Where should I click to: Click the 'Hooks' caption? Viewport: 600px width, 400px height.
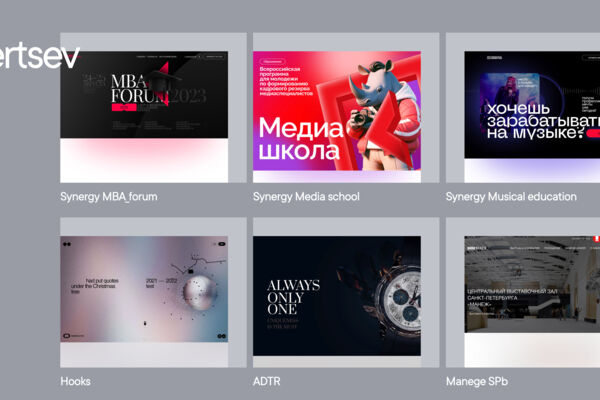pyautogui.click(x=75, y=381)
